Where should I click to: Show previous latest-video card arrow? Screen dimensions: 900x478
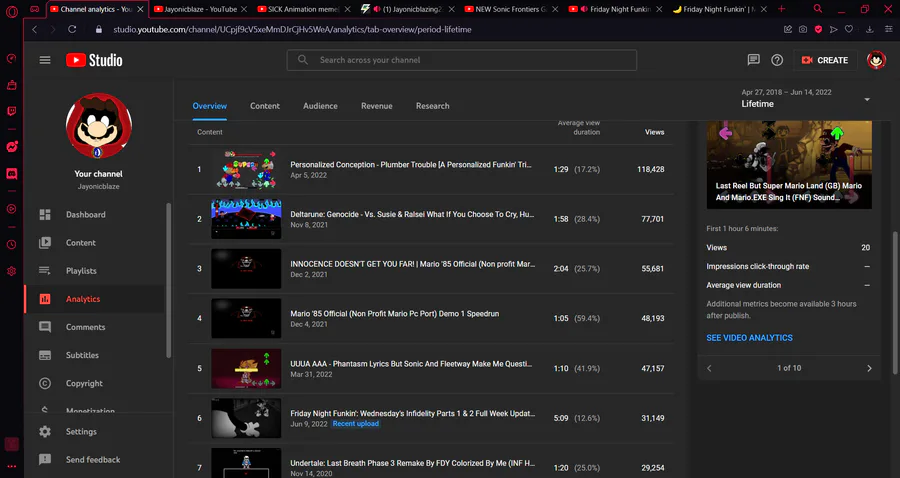pyautogui.click(x=709, y=368)
